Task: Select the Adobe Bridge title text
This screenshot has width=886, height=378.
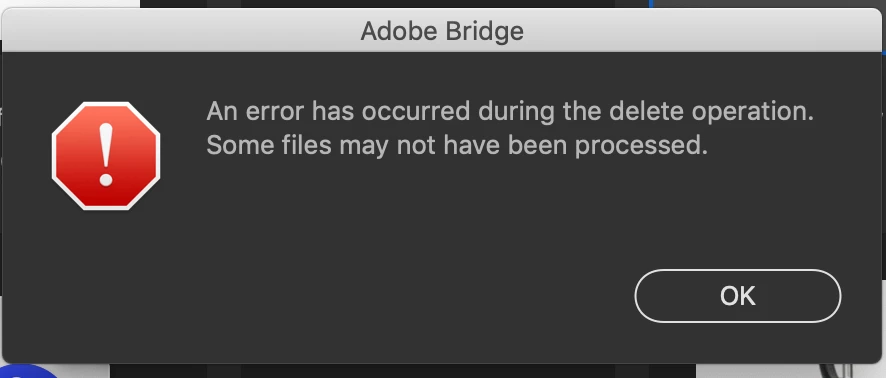Action: pyautogui.click(x=442, y=31)
